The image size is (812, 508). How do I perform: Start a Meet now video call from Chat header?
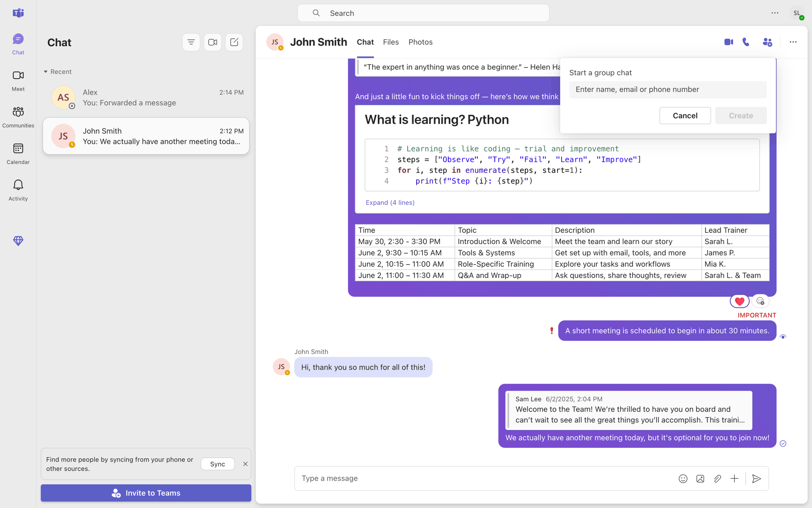click(213, 42)
